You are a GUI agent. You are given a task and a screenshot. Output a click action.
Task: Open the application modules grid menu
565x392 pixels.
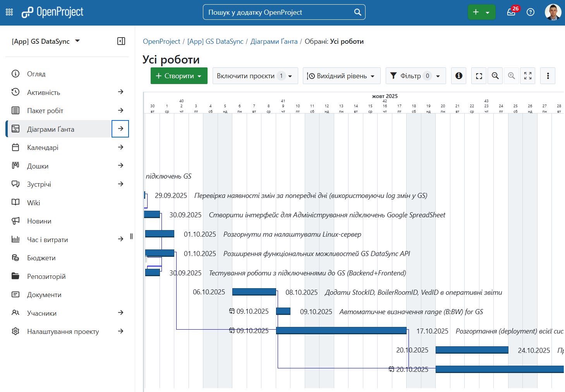coord(9,12)
